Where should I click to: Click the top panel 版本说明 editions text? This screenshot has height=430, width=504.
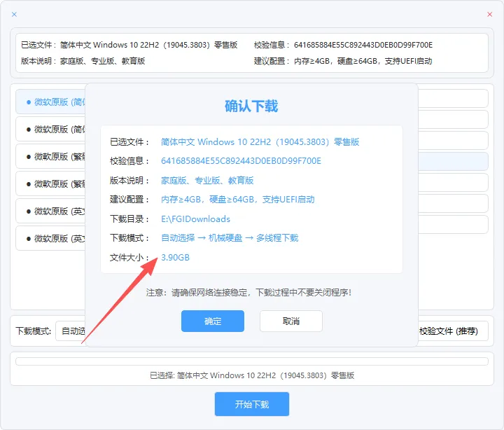(102, 61)
